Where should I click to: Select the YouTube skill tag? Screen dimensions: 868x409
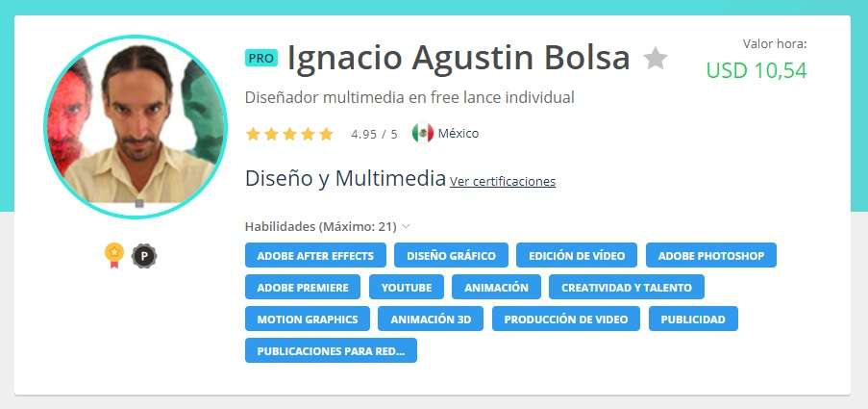pyautogui.click(x=407, y=288)
